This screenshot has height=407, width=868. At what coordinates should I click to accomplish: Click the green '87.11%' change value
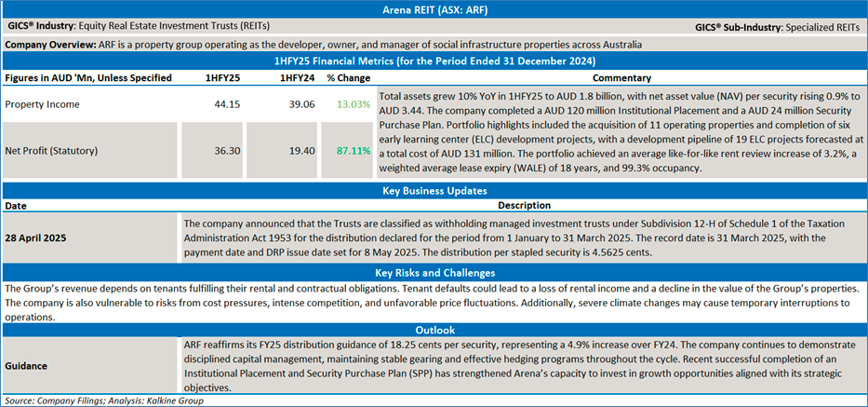tap(354, 150)
